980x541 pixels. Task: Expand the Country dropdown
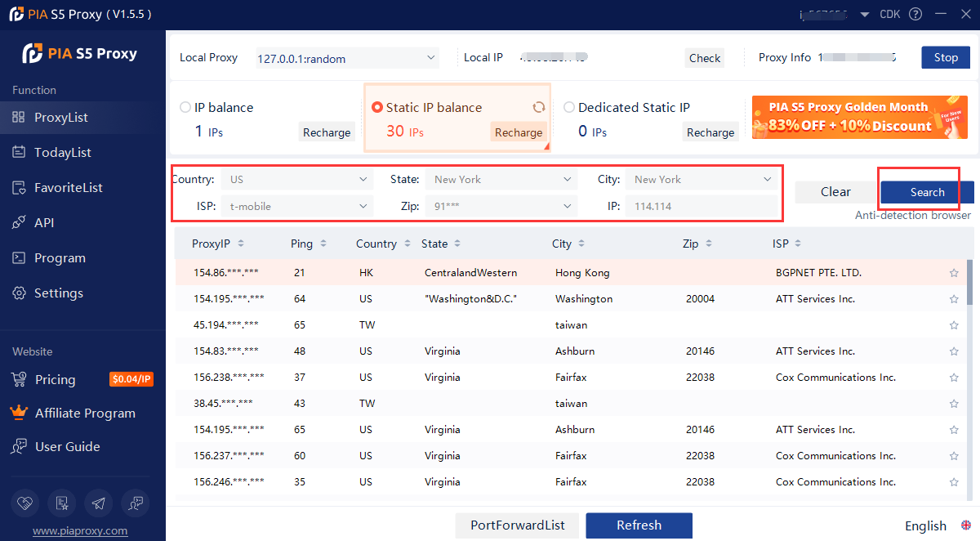click(x=297, y=180)
